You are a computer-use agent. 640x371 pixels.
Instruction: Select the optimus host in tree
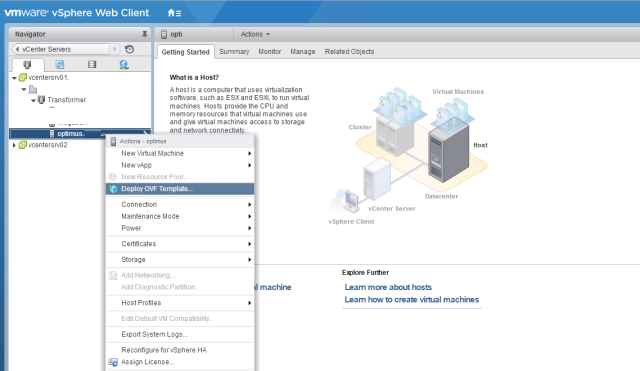point(71,133)
